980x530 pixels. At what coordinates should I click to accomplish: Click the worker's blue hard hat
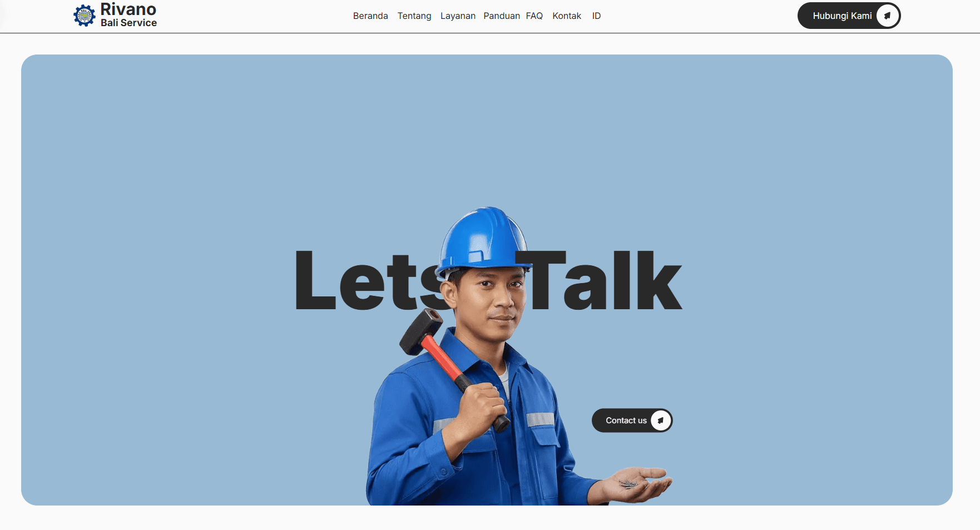[483, 239]
